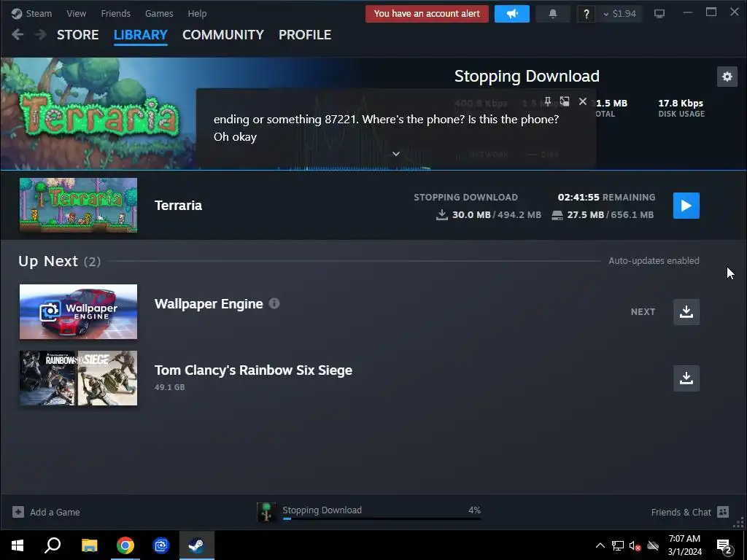
Task: Click the Stopping Download progress bar
Action: point(382,518)
